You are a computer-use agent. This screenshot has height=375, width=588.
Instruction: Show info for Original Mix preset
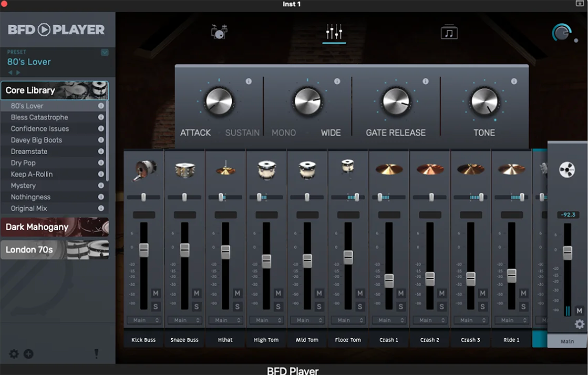[101, 208]
